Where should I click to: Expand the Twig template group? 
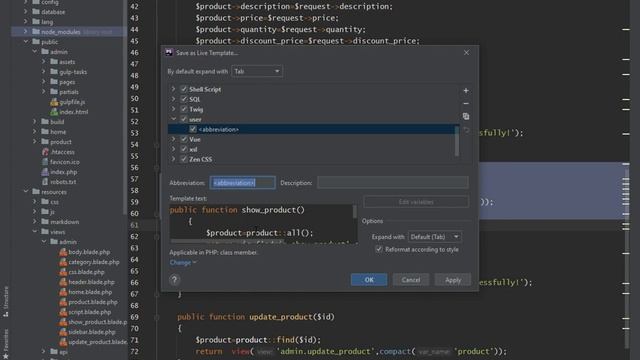[173, 109]
